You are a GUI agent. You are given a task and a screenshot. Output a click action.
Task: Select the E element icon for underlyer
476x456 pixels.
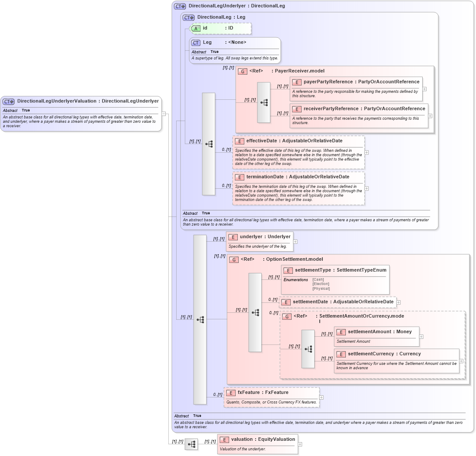[233, 237]
